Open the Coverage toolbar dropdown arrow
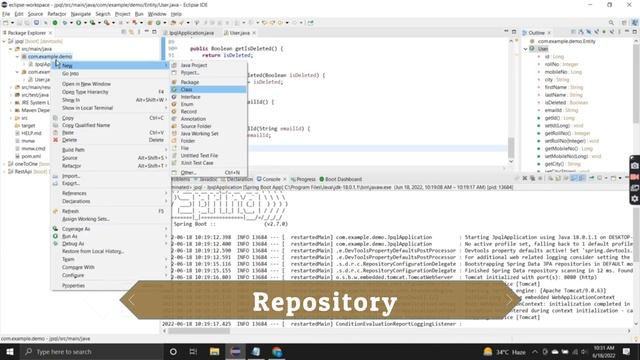 (x=99, y=22)
